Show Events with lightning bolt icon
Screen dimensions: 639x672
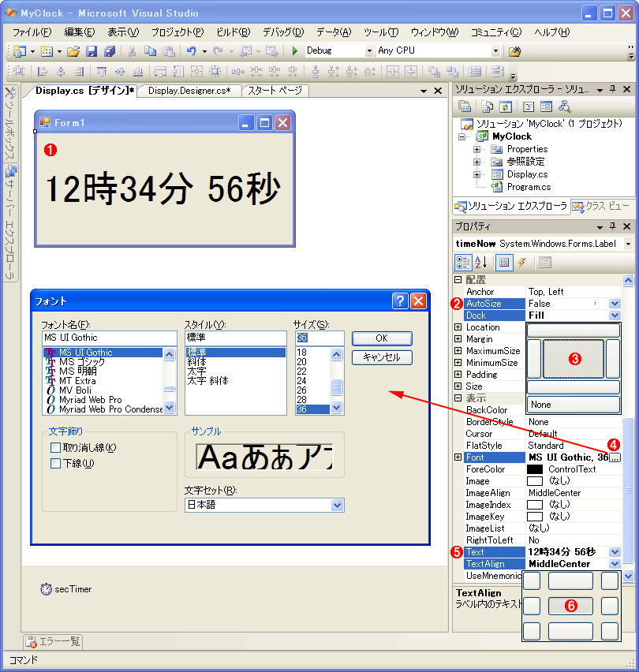[522, 263]
